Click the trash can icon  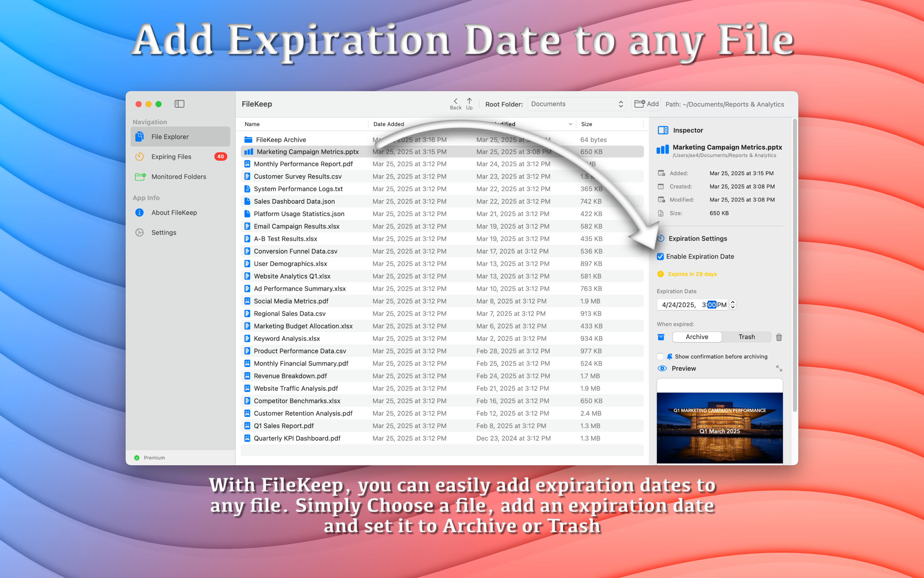(779, 337)
